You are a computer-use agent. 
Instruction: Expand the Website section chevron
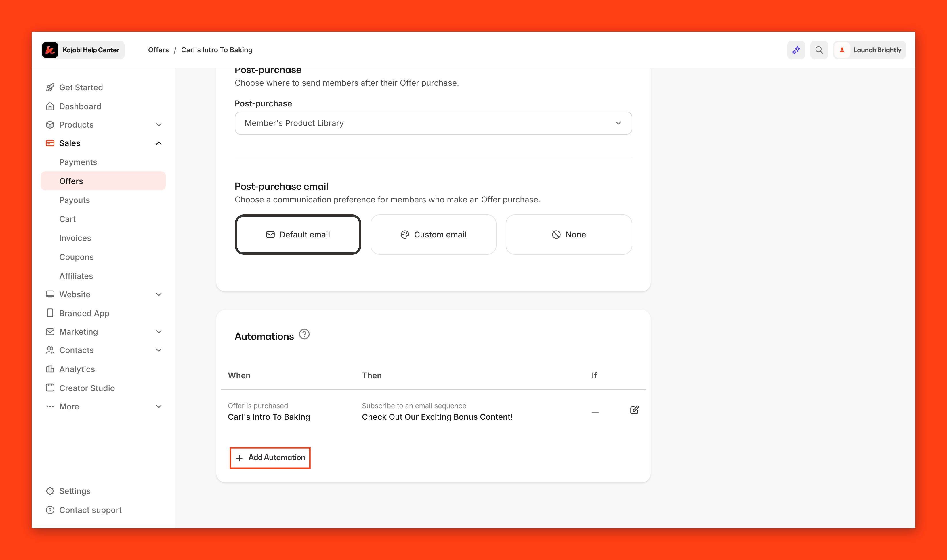coord(159,294)
